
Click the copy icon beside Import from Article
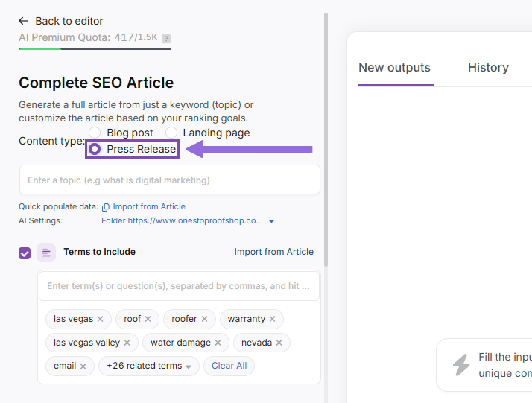coord(106,207)
